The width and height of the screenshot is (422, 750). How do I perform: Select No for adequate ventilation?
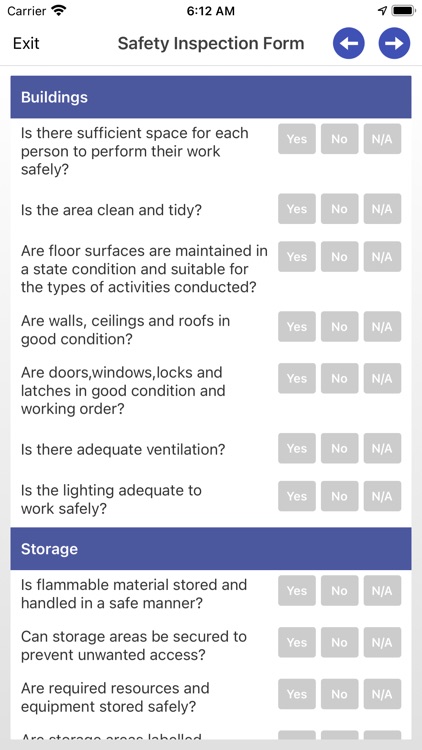coord(339,448)
